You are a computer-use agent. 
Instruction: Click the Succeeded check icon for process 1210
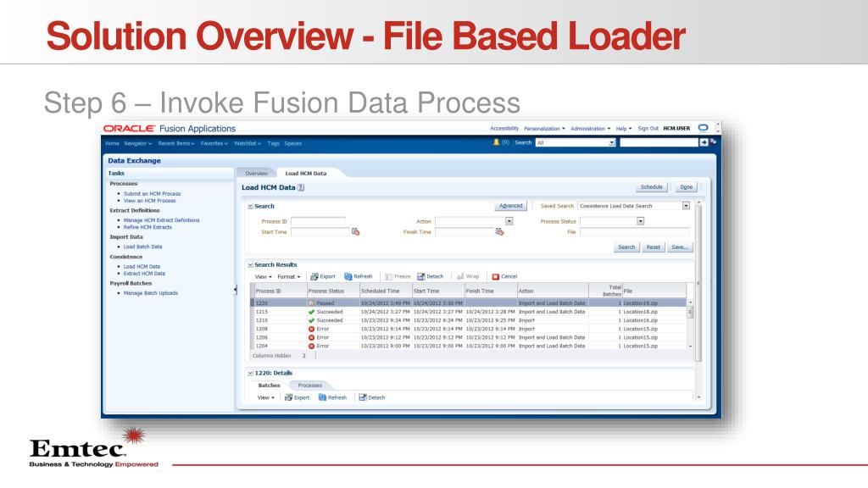pyautogui.click(x=311, y=320)
